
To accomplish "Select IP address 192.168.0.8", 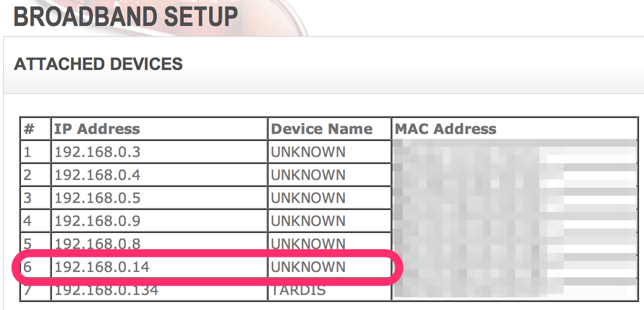I will 97,243.
